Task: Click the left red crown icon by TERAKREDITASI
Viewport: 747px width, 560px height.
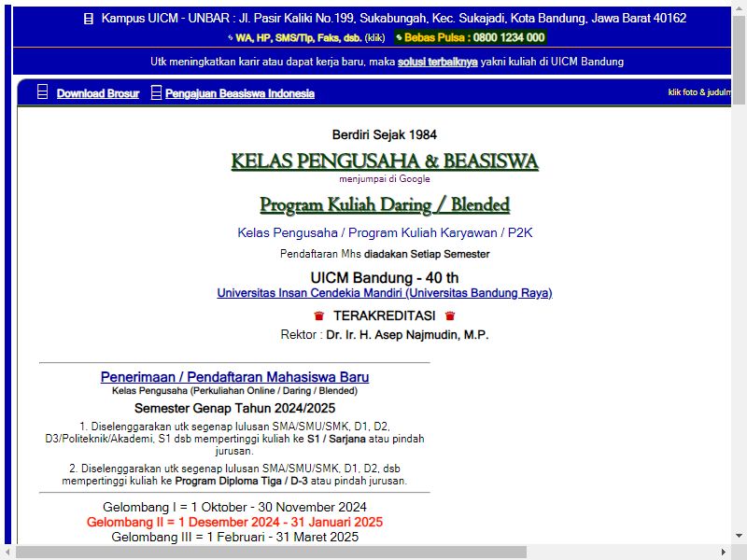Action: click(x=319, y=315)
